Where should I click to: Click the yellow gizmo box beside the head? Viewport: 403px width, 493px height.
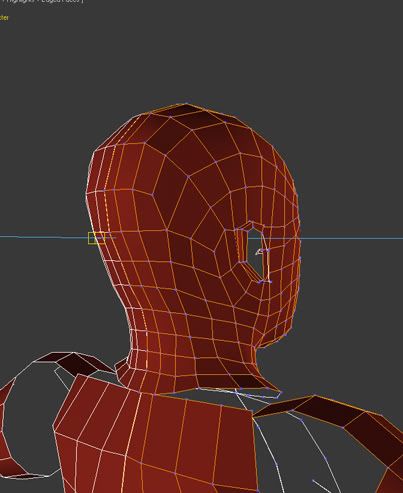click(x=97, y=238)
